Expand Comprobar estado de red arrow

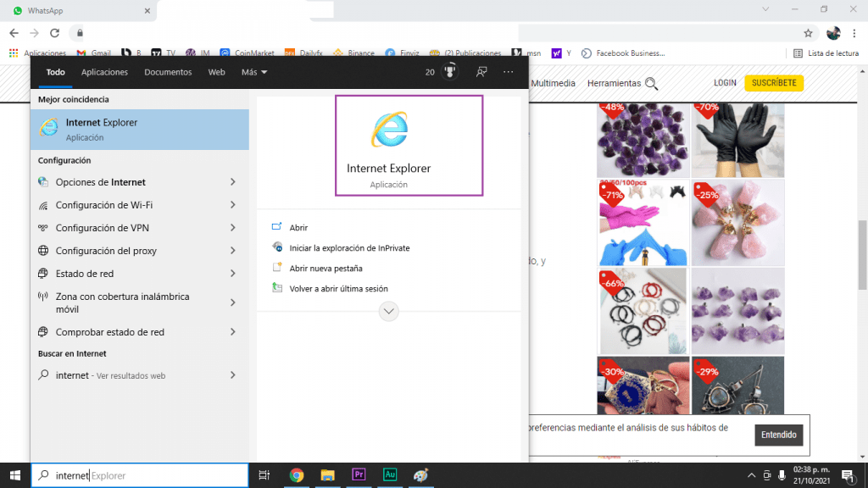(x=233, y=332)
